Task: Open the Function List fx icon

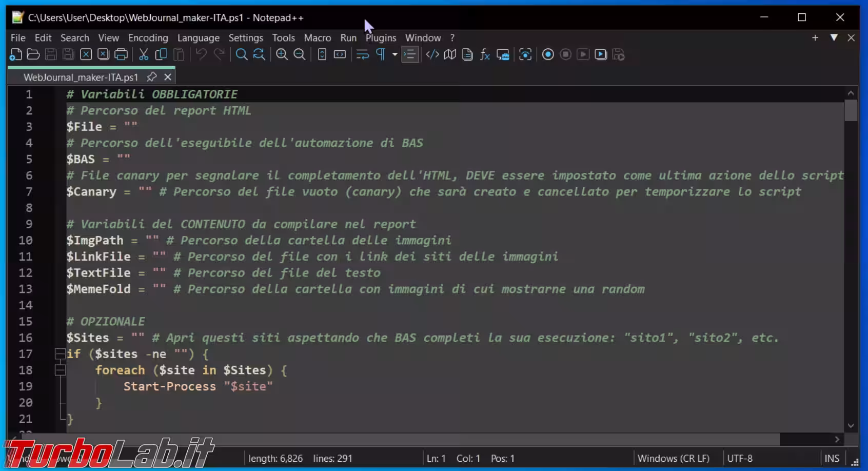Action: coord(485,54)
